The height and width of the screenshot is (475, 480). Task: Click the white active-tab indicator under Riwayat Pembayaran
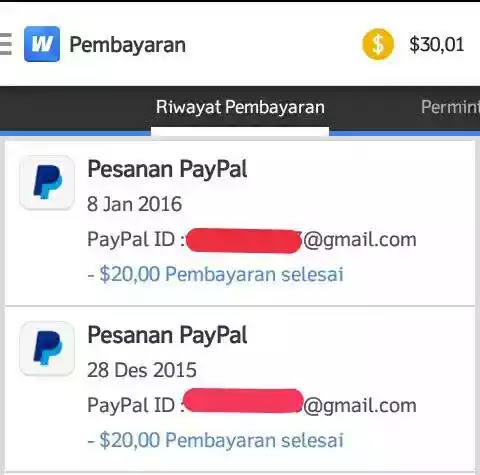(240, 132)
